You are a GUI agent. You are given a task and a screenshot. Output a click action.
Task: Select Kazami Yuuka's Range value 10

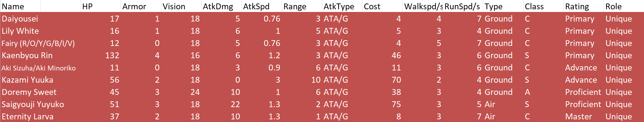click(x=316, y=80)
